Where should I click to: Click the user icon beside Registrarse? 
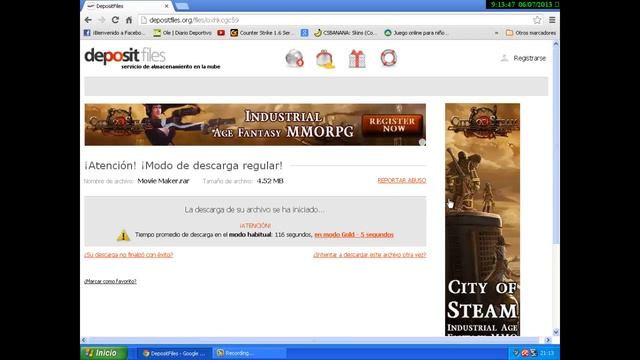coord(504,58)
